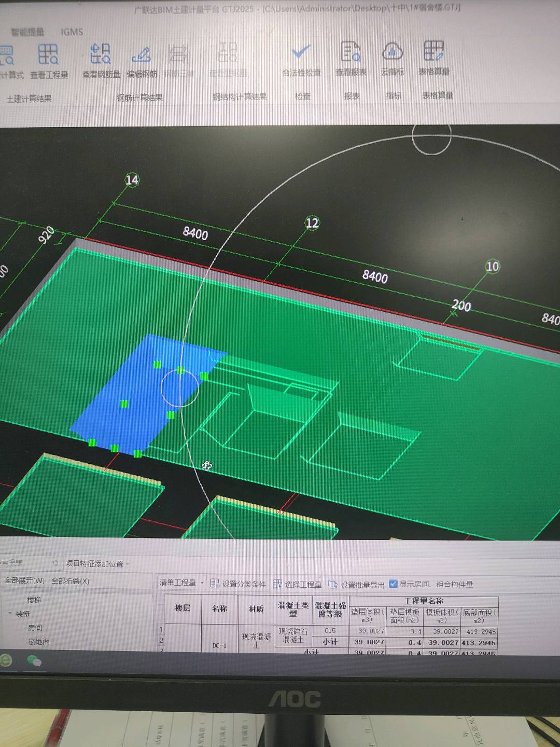Click the 底部面积 column header
This screenshot has height=747, width=560.
(x=480, y=616)
